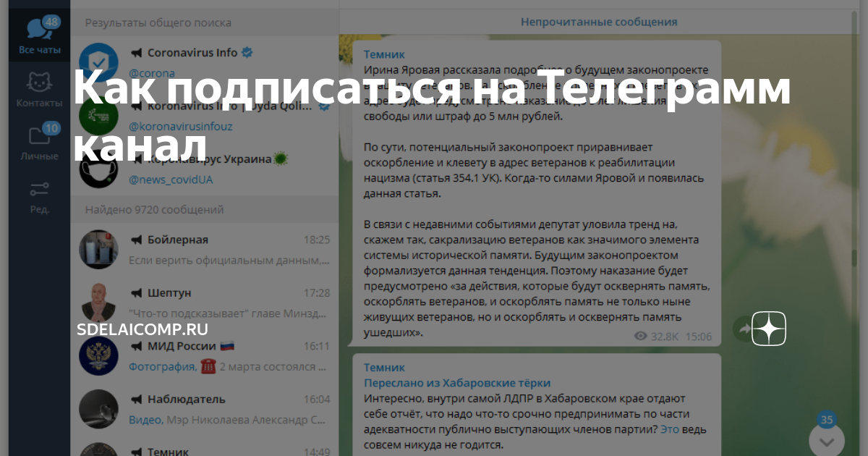
Task: Click the megaphone icon beside Coronavirus Info
Action: click(135, 53)
